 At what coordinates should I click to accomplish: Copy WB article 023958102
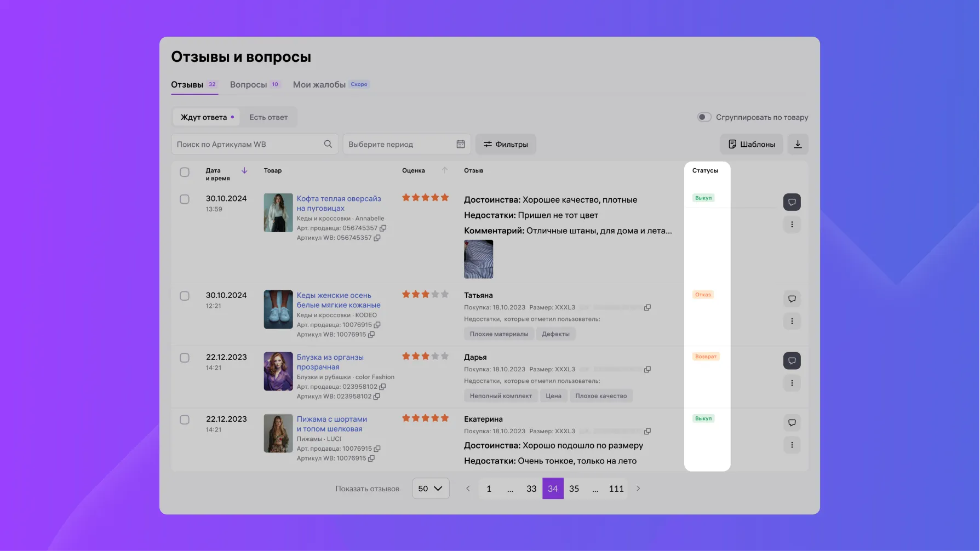[376, 397]
